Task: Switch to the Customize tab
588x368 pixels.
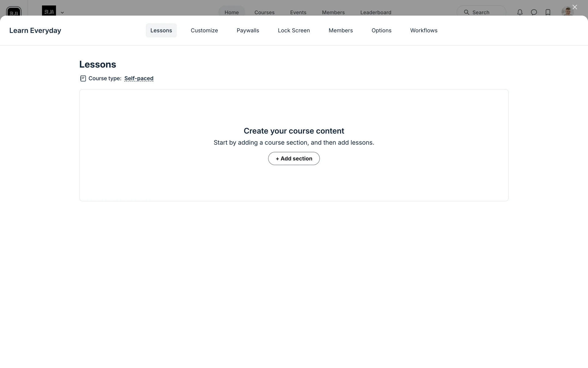Action: pos(204,30)
